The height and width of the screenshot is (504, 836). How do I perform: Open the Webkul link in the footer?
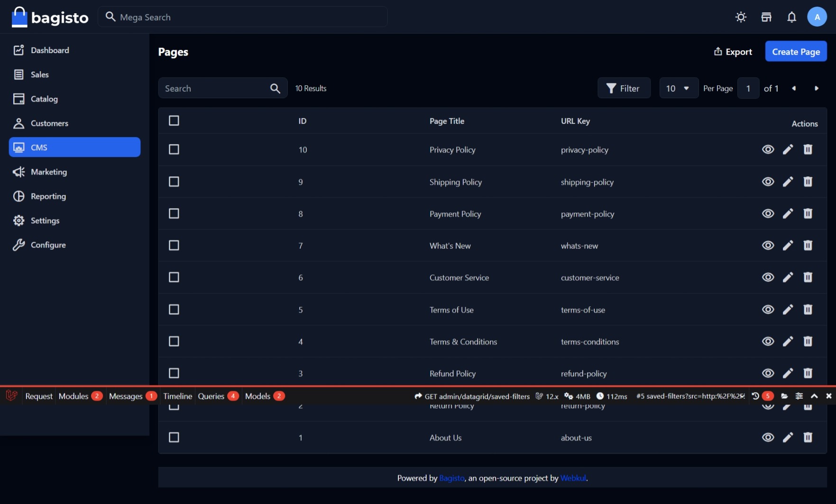[x=573, y=478]
